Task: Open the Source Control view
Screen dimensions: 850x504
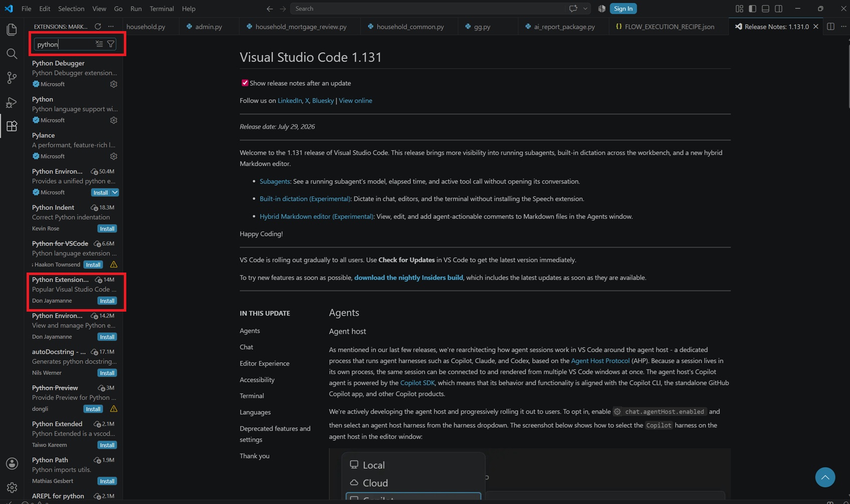Action: coord(12,78)
